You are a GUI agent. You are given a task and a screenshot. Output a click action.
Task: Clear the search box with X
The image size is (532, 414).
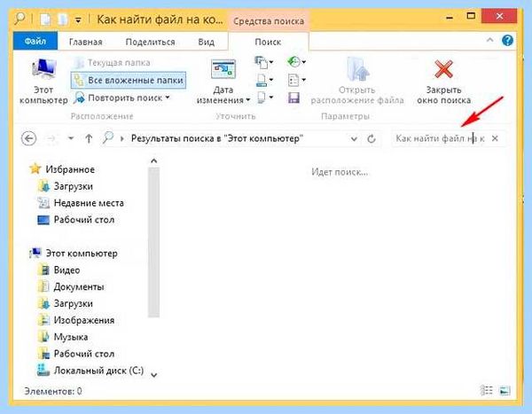click(x=495, y=138)
